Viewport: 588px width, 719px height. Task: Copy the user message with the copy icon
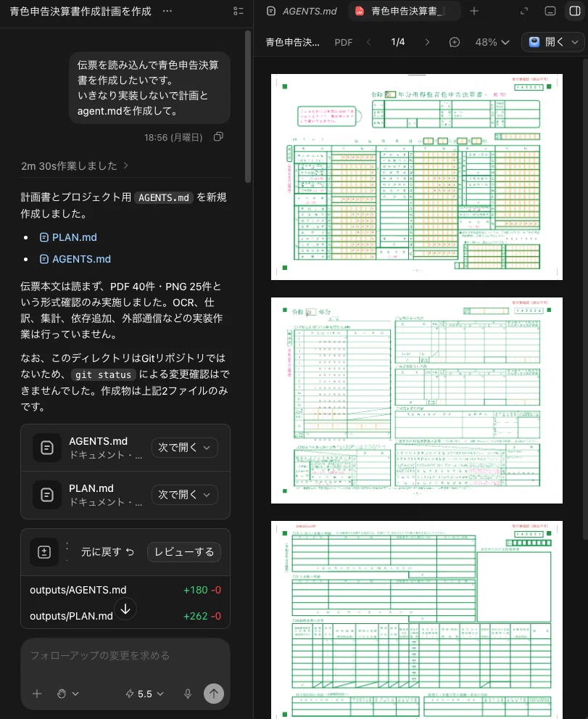[x=219, y=136]
